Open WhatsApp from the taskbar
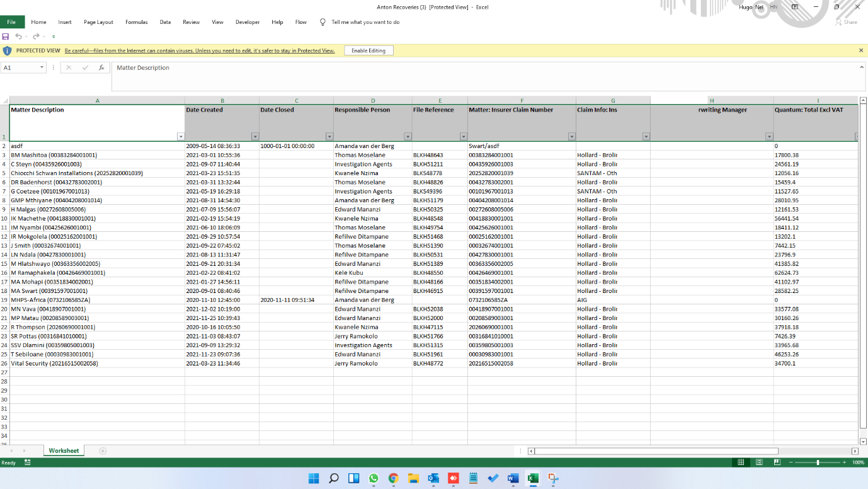Image resolution: width=868 pixels, height=489 pixels. 374,478
